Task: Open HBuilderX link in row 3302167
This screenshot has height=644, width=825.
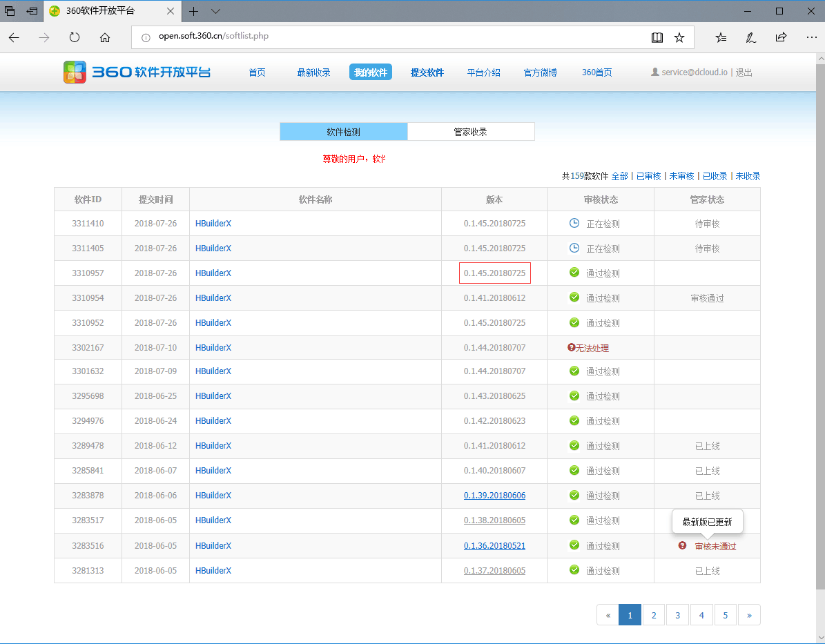Action: point(213,348)
